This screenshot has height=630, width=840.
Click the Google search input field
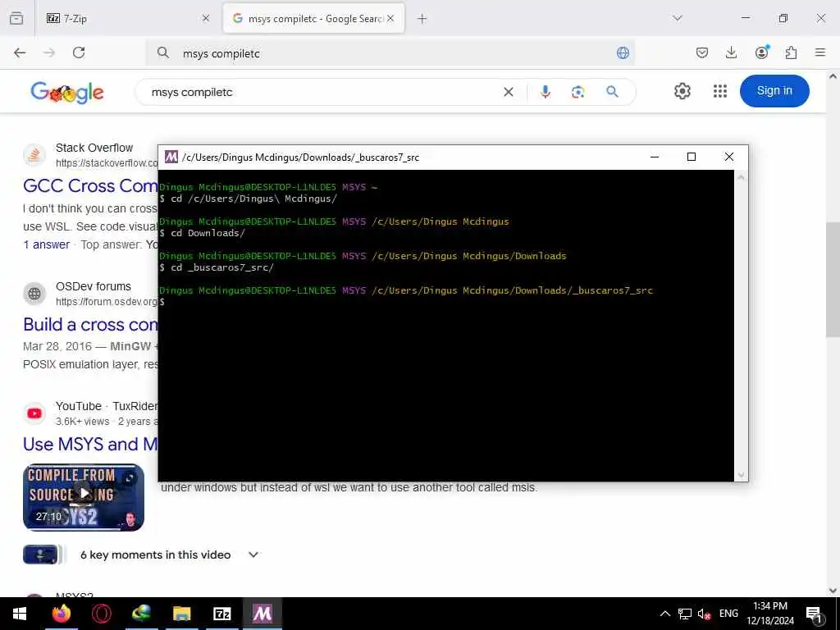coord(322,92)
